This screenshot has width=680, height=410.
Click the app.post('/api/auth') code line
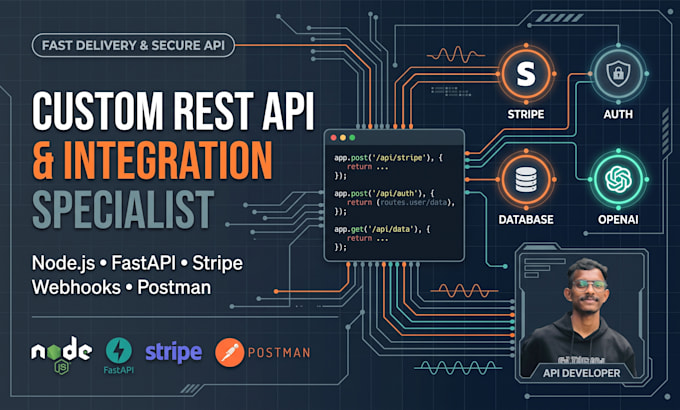pos(384,194)
